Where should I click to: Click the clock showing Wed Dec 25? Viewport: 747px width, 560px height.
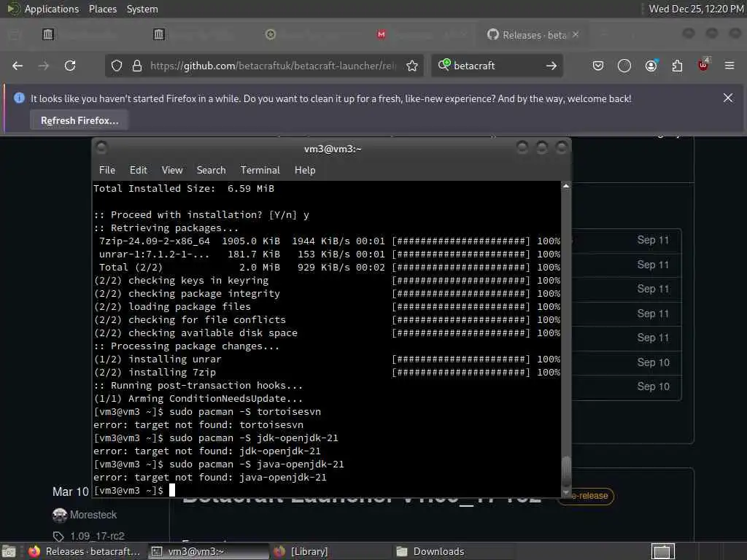pos(695,9)
